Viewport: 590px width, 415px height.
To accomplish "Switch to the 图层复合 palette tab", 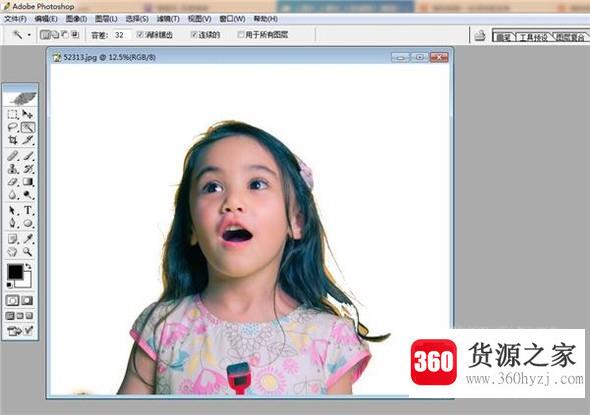I will pyautogui.click(x=570, y=37).
